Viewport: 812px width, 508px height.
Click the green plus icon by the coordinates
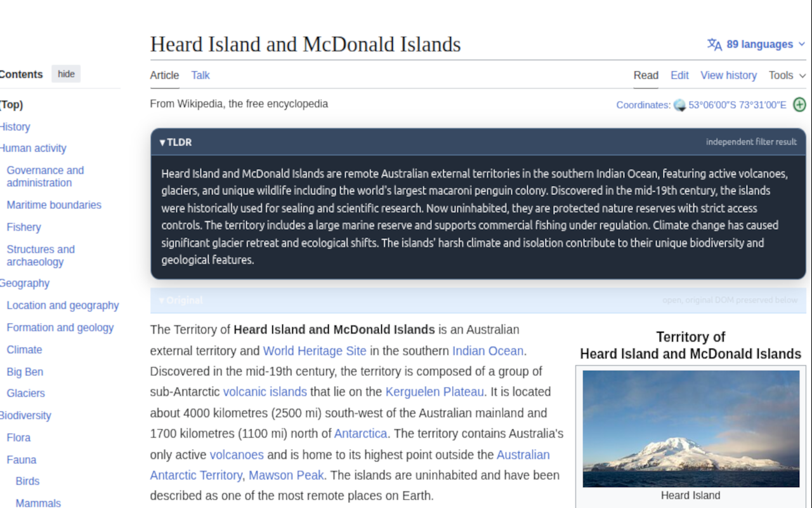point(799,105)
